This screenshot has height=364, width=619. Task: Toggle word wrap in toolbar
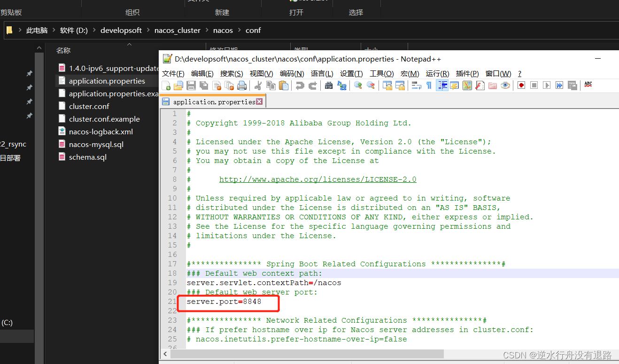coord(416,85)
